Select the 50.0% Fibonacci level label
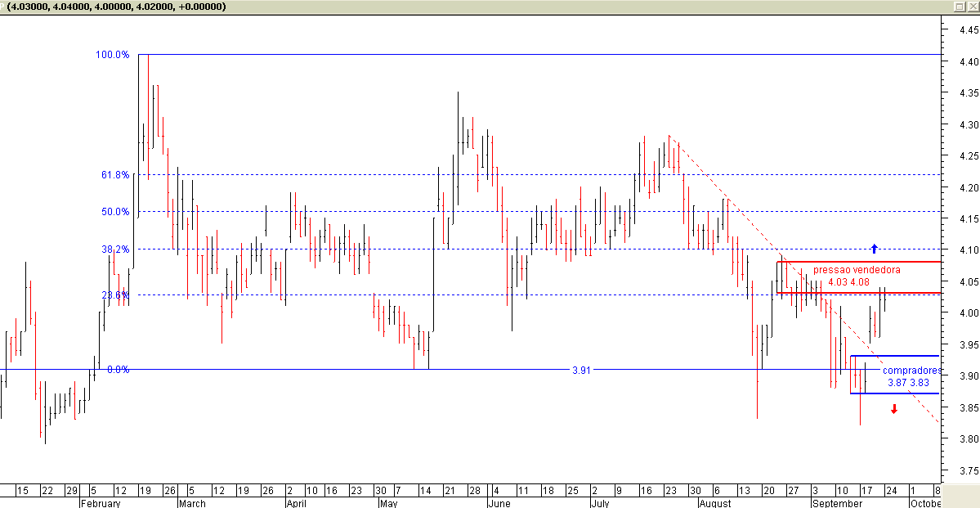This screenshot has height=508, width=980. click(115, 211)
